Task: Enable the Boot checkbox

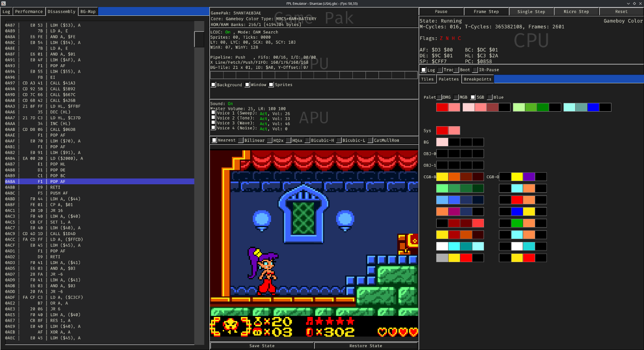Action: 456,70
